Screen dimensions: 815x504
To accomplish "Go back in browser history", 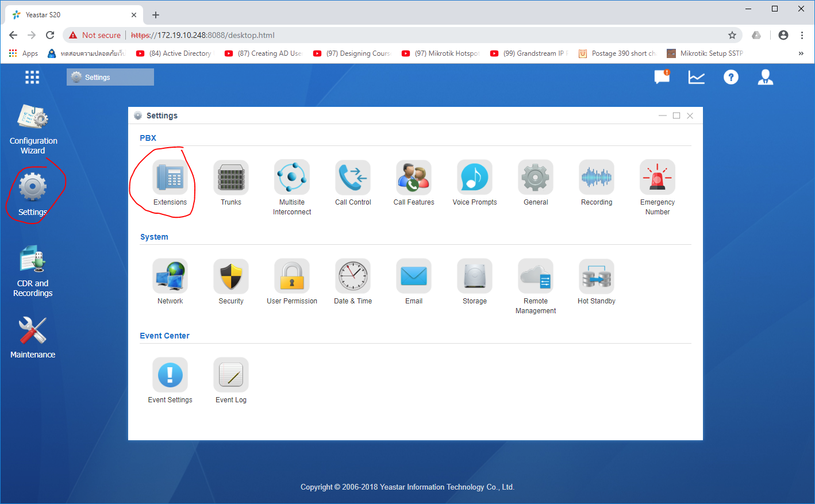I will coord(13,35).
